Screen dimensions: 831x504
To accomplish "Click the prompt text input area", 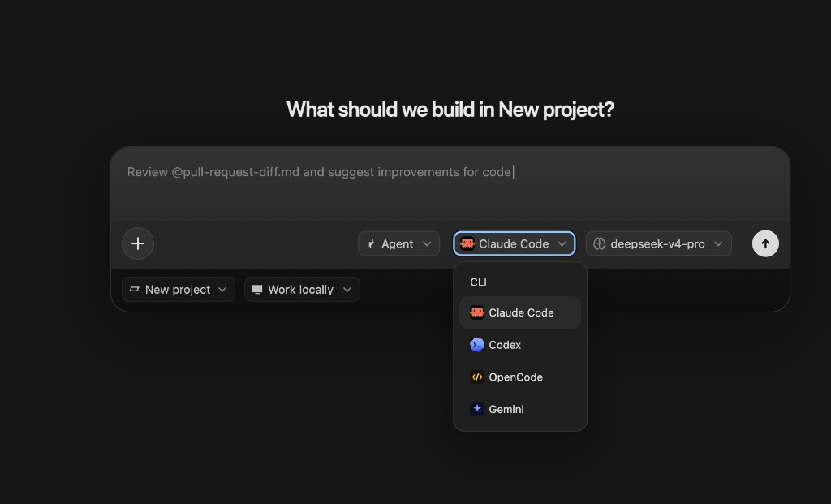I will [450, 183].
